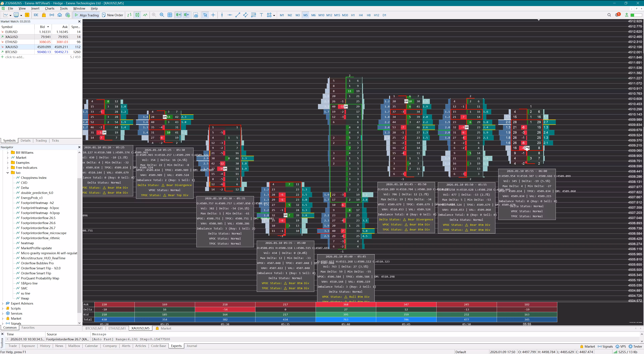Switch timeframe to H1

tap(353, 15)
